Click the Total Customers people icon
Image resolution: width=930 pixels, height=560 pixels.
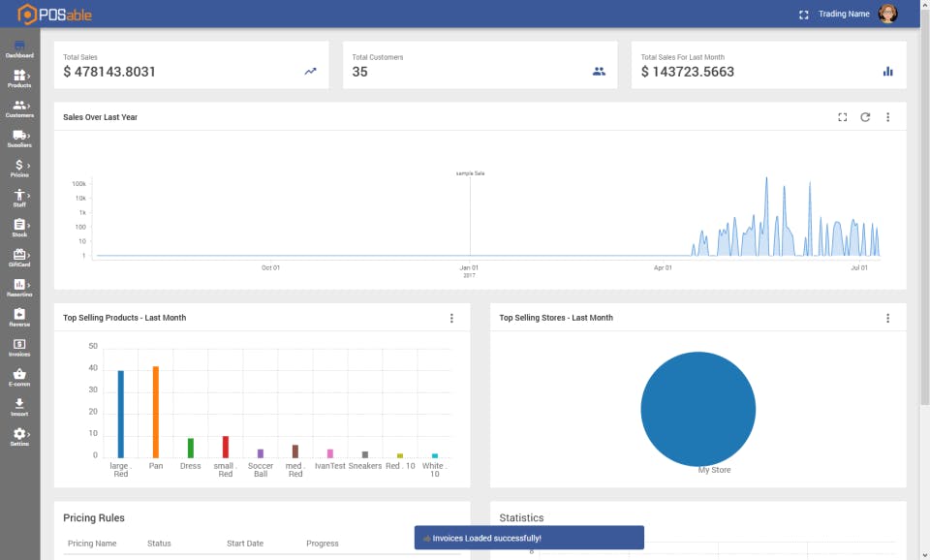pyautogui.click(x=599, y=72)
